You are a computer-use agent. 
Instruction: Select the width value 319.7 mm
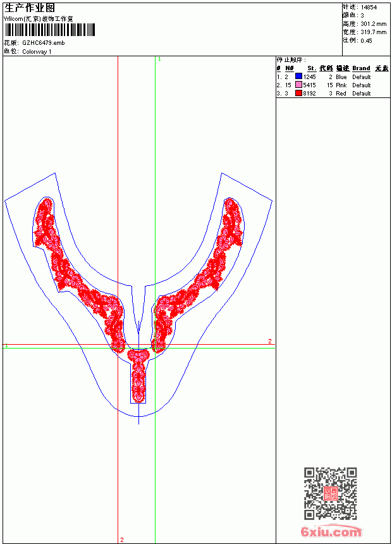[x=374, y=32]
